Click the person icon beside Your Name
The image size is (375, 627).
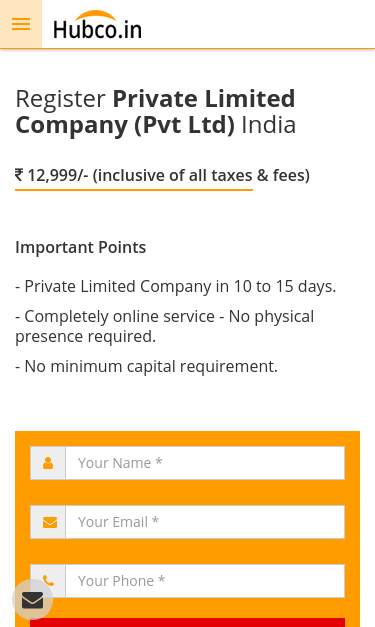click(x=48, y=463)
